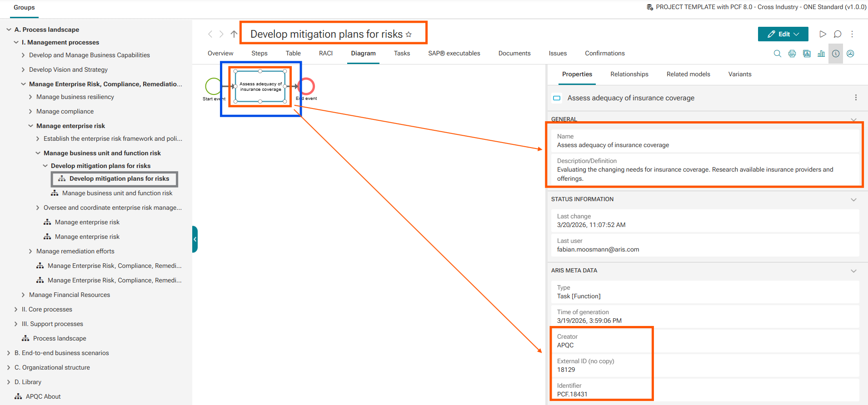868x405 pixels.
Task: Expand the II. Core processes tree node
Action: pos(16,309)
